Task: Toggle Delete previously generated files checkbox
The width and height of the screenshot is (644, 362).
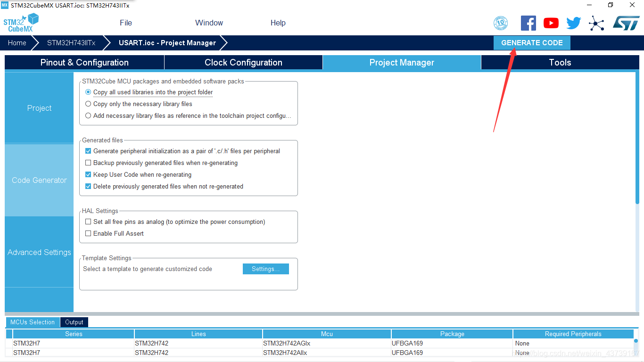Action: coord(88,186)
